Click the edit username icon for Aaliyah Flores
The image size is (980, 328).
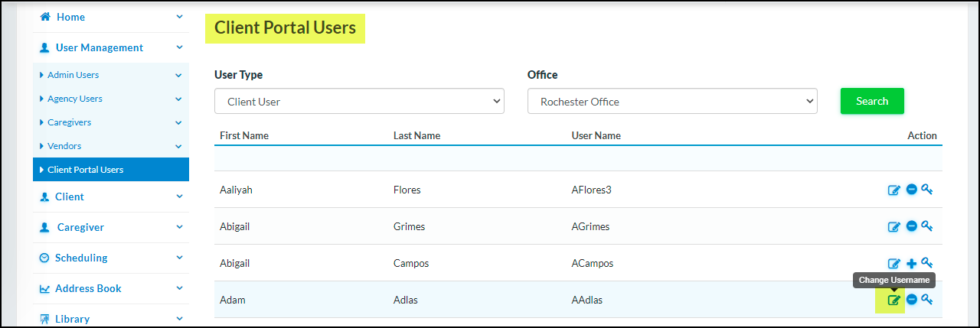pos(893,190)
